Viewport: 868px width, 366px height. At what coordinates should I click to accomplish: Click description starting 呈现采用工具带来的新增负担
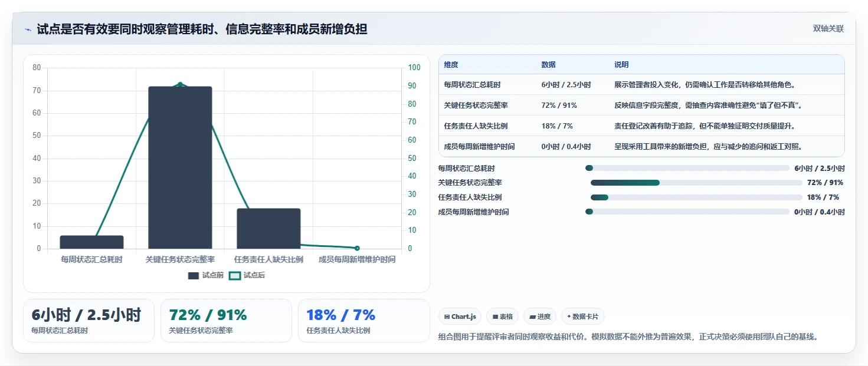pos(708,147)
